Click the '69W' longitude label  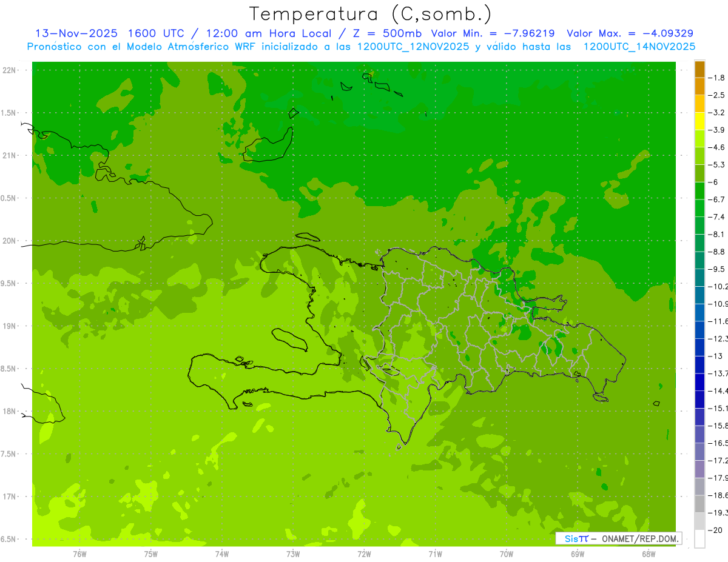point(578,554)
